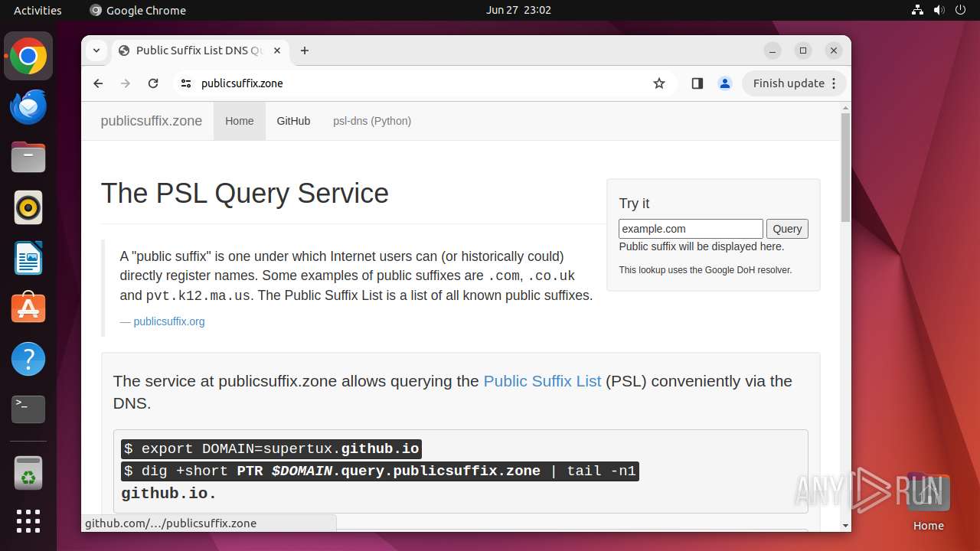980x551 pixels.
Task: Expand the tab search dropdown arrow
Action: [x=96, y=51]
